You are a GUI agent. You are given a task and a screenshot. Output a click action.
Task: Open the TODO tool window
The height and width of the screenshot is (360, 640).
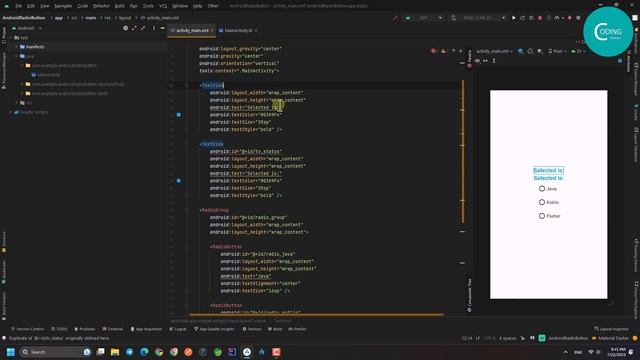pyautogui.click(x=60, y=329)
